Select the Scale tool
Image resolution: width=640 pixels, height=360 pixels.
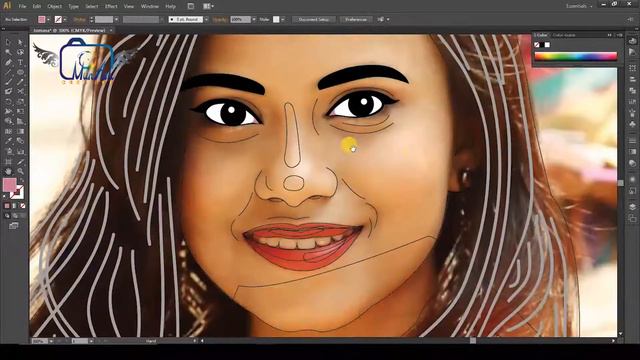pyautogui.click(x=20, y=102)
